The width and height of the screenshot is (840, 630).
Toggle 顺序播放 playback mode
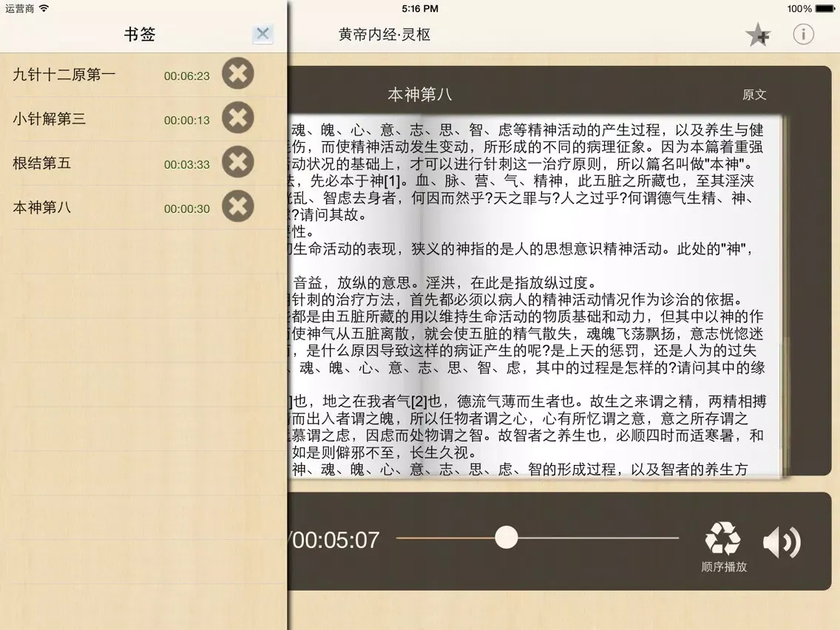(723, 546)
